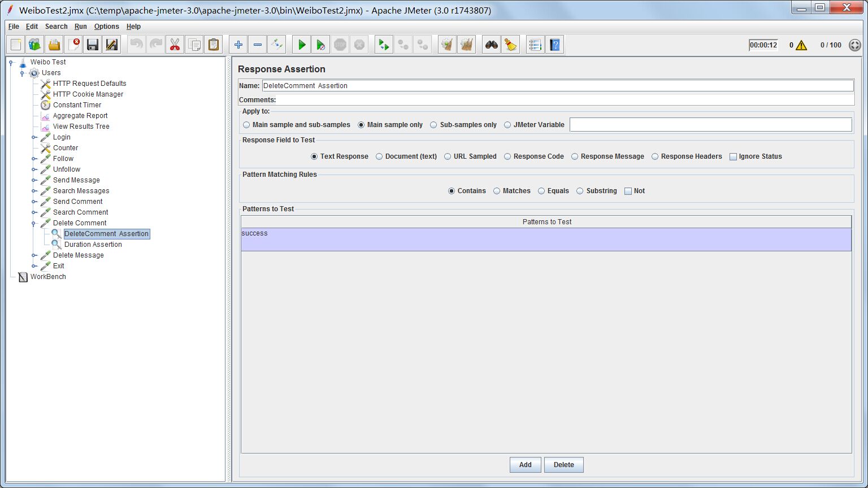The width and height of the screenshot is (868, 488).
Task: Select the Equals pattern rule
Action: coord(553,191)
